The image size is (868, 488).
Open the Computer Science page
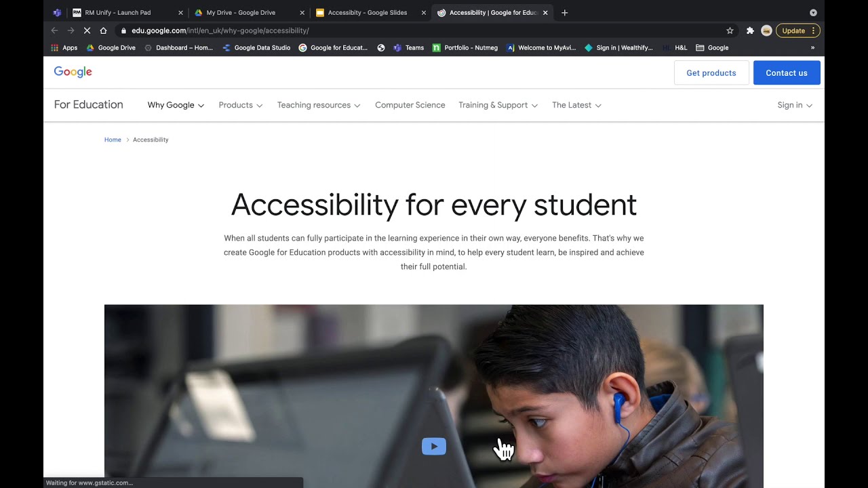pyautogui.click(x=410, y=105)
